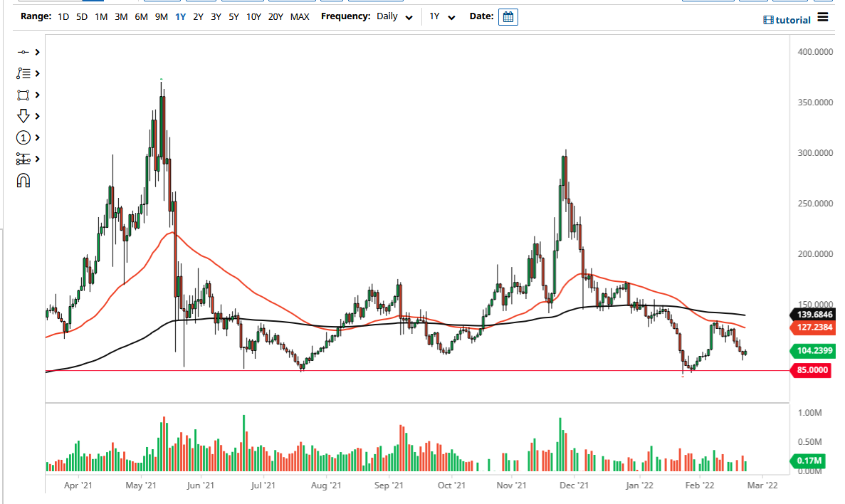Select the trend line drawing tool
Screen dimensions: 845x504
21,52
